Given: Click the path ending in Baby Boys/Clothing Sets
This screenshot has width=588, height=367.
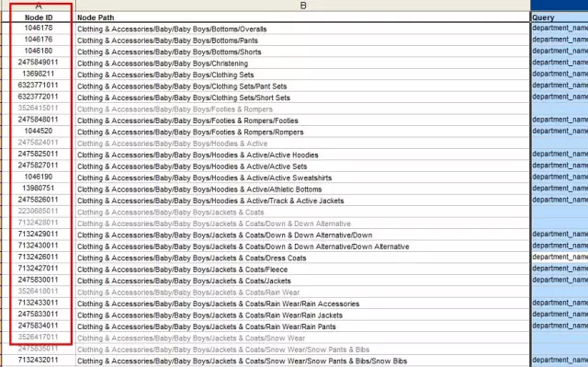Looking at the screenshot, I should 165,75.
